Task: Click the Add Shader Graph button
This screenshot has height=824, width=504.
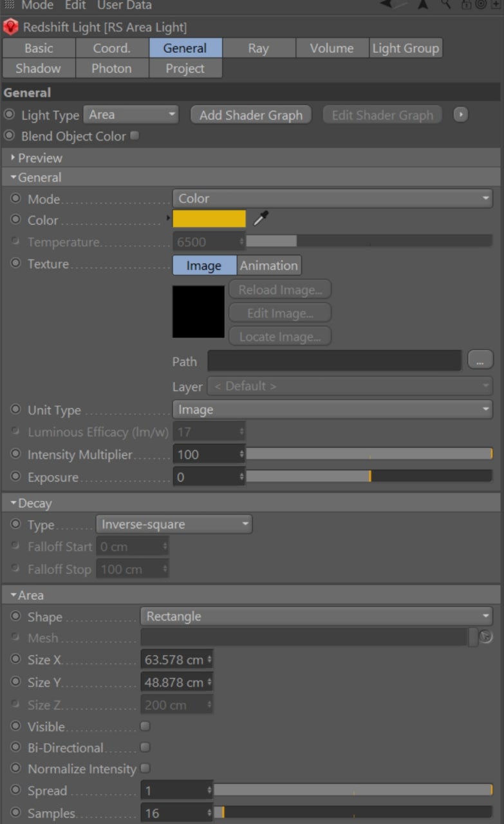Action: coord(251,115)
